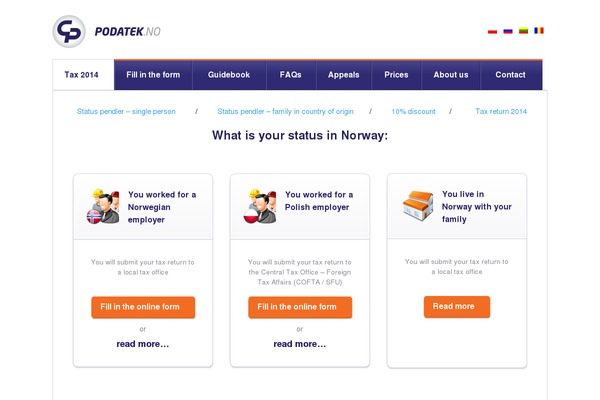Open the Contact page

(x=510, y=75)
